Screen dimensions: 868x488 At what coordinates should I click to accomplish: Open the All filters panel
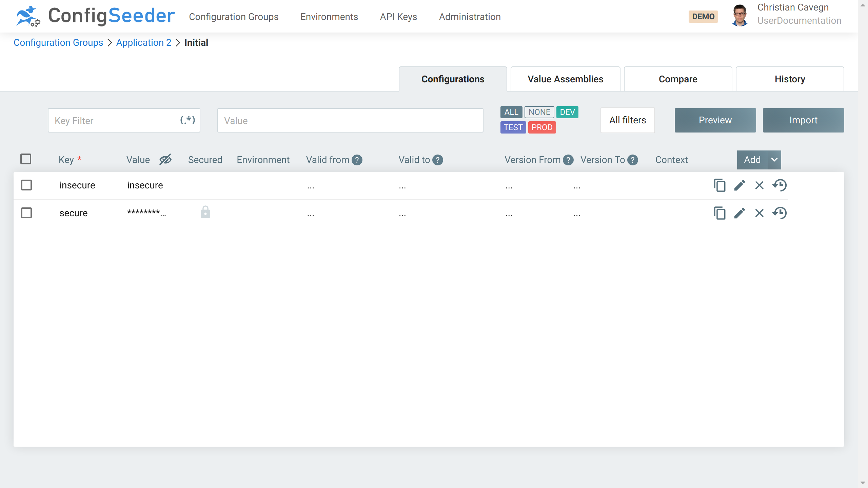(627, 120)
